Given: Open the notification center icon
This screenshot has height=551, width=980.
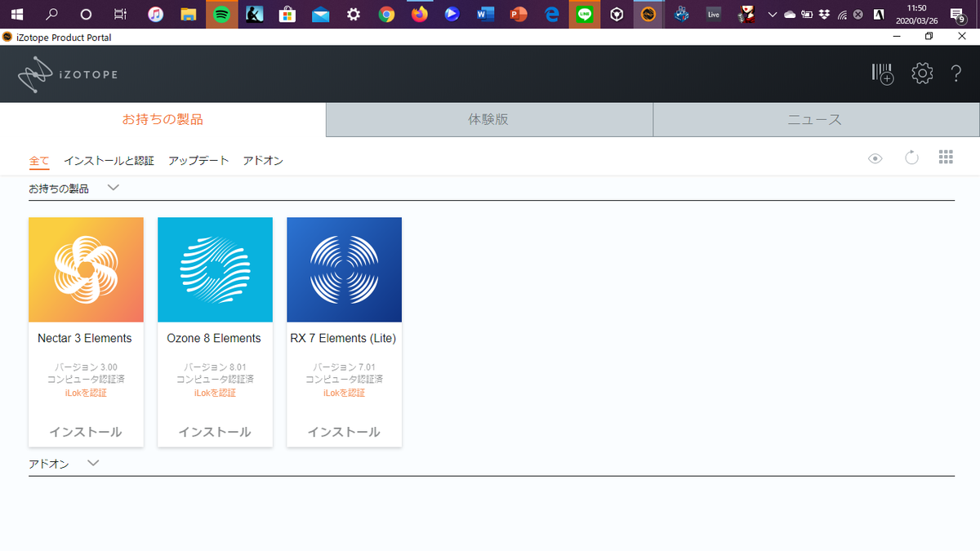Looking at the screenshot, I should coord(956,14).
